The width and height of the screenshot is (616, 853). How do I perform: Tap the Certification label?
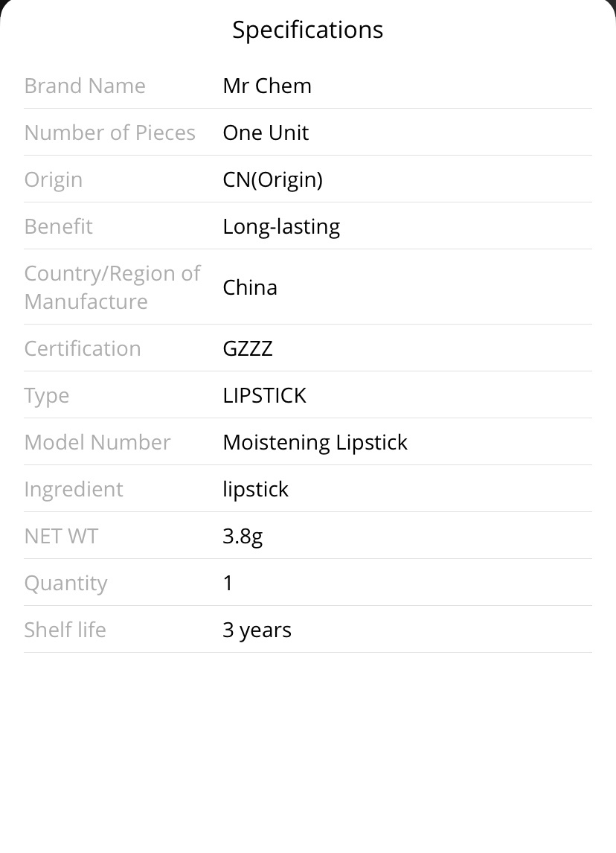point(83,348)
